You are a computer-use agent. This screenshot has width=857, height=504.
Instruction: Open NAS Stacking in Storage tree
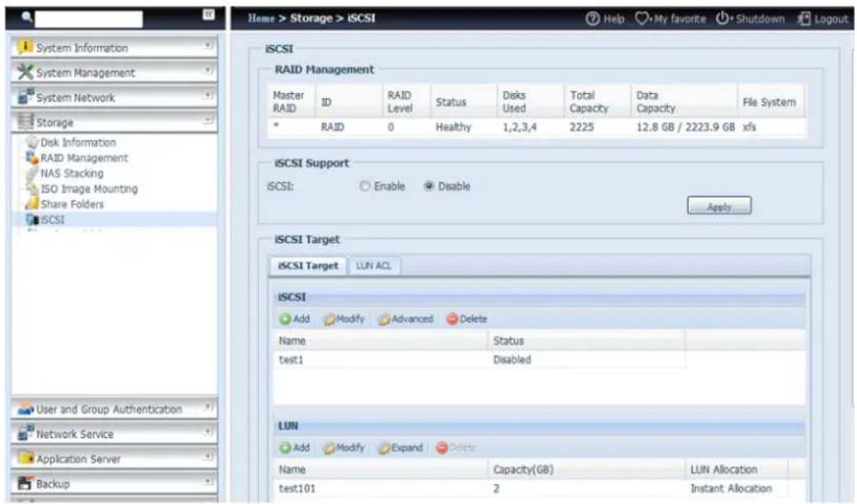72,173
